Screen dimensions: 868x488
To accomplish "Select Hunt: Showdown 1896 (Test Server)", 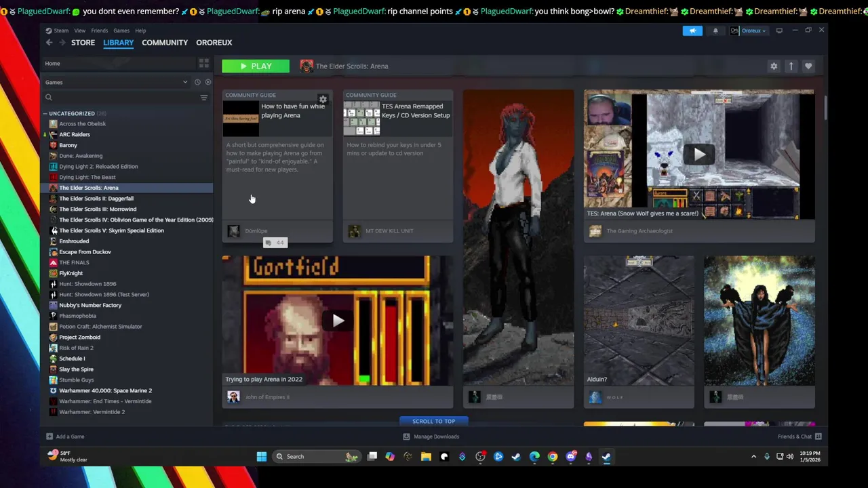I will pos(104,294).
